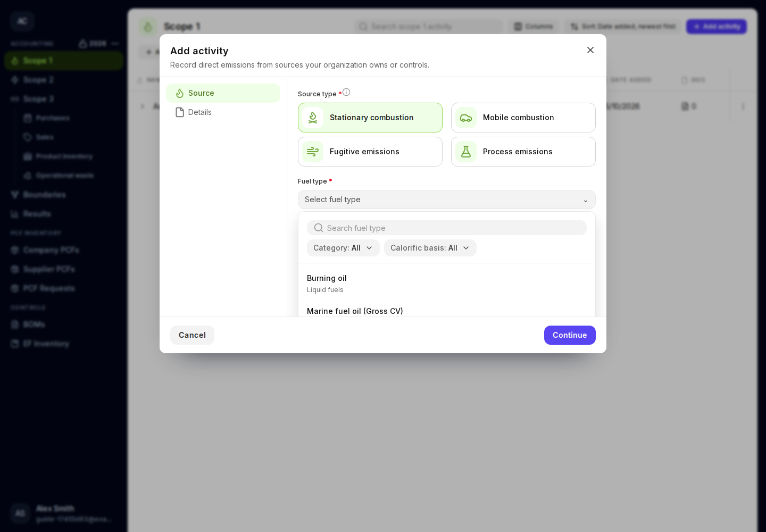Image resolution: width=766 pixels, height=532 pixels.
Task: Open Sort: Date added dropdown in background
Action: coord(623,27)
